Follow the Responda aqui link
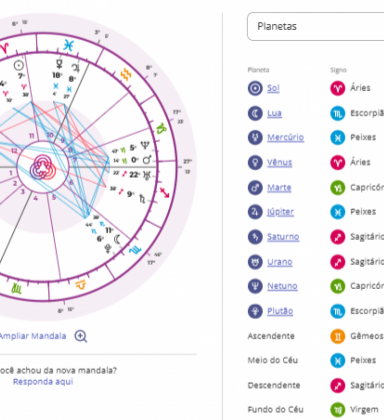The image size is (384, 420). (43, 382)
